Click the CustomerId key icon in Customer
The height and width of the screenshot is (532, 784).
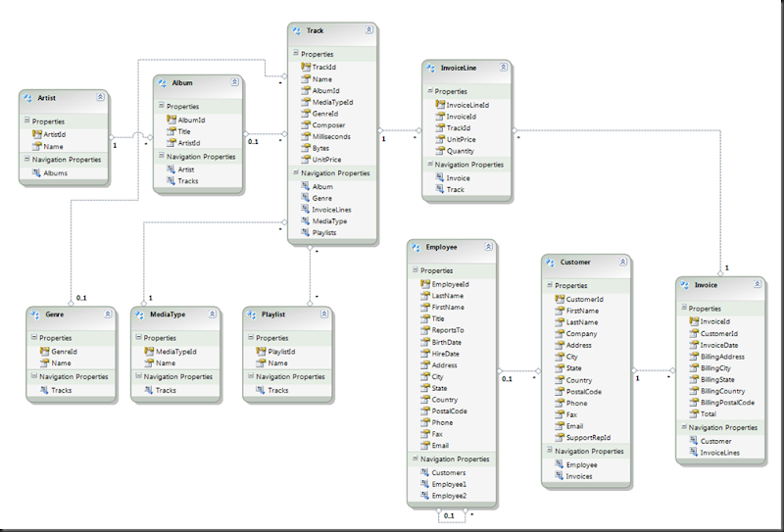pos(560,299)
